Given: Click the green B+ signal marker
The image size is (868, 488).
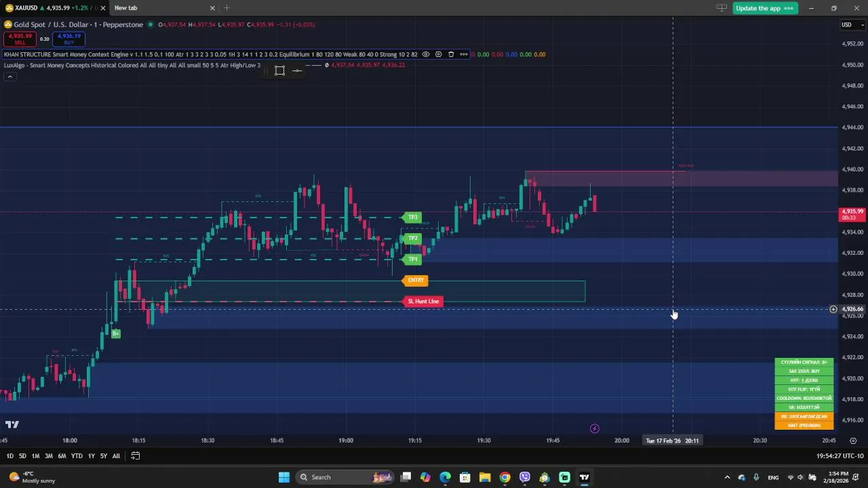Looking at the screenshot, I should click(116, 333).
